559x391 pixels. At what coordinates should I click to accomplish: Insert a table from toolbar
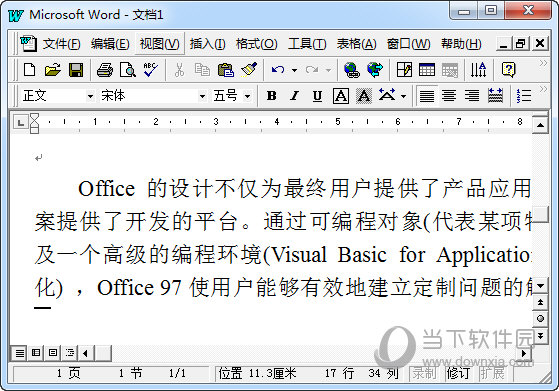427,70
